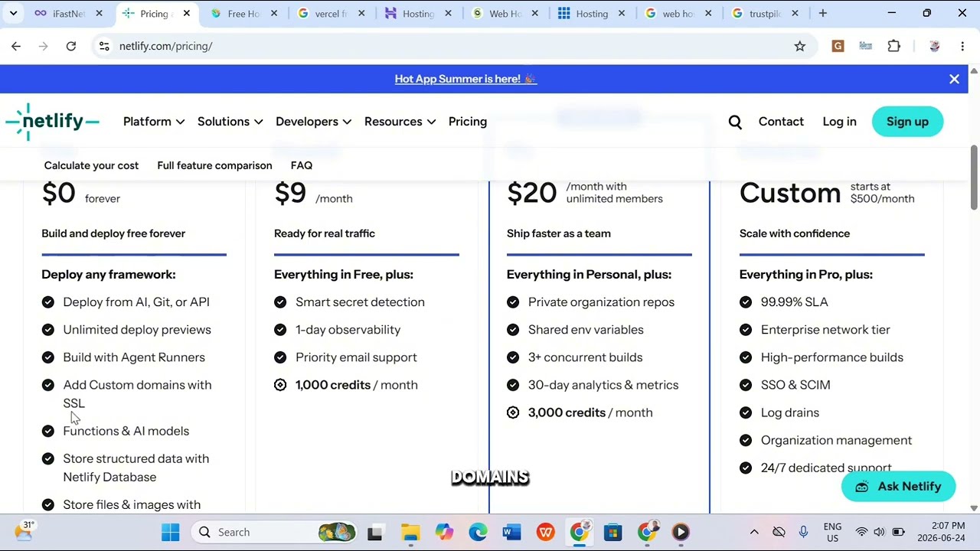Go to Pricing in the navigation
Viewport: 980px width, 551px height.
tap(468, 122)
